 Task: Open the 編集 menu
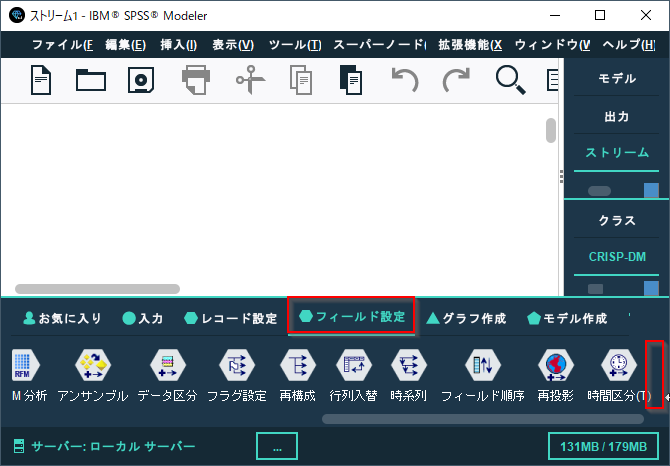point(126,44)
